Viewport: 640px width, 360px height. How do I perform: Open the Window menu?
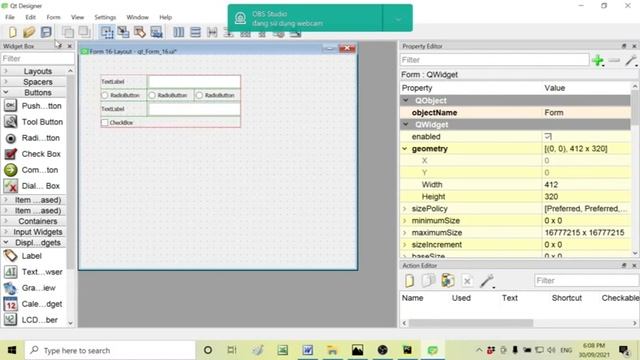pos(137,17)
